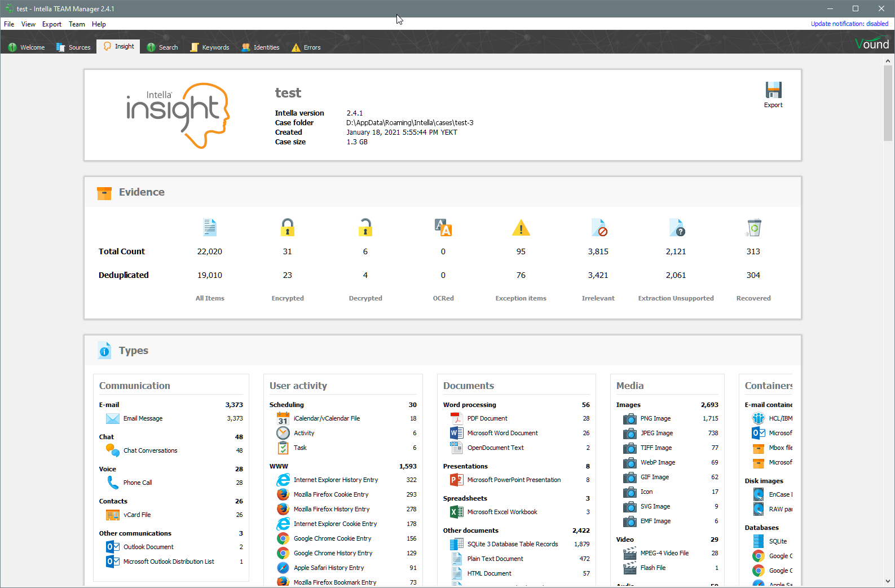Open the Team menu
This screenshot has width=895, height=588.
coord(77,24)
